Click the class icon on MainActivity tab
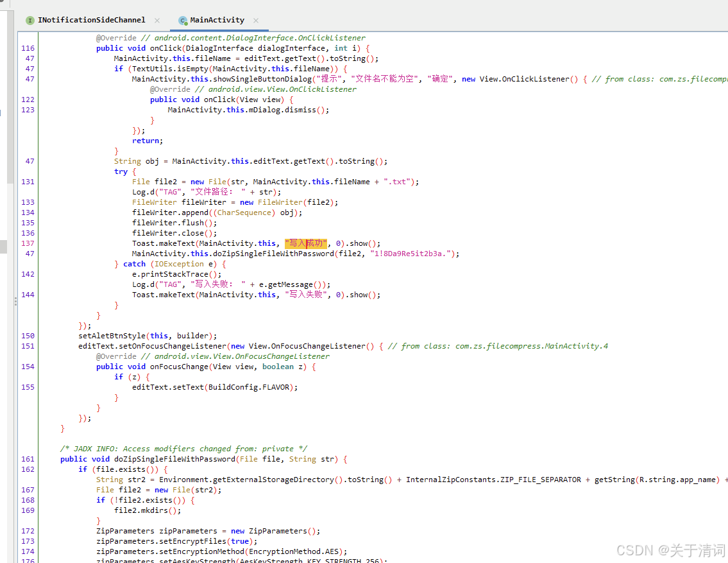This screenshot has height=563, width=728. (x=183, y=21)
